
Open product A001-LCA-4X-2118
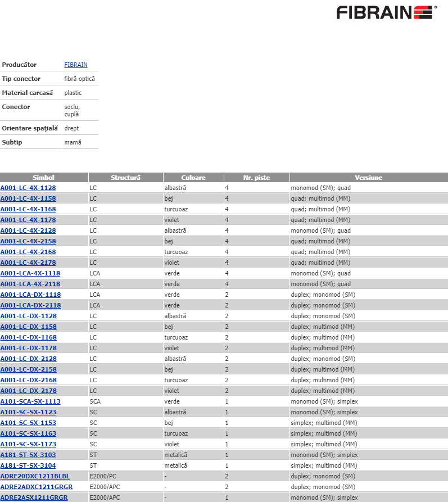(x=30, y=284)
